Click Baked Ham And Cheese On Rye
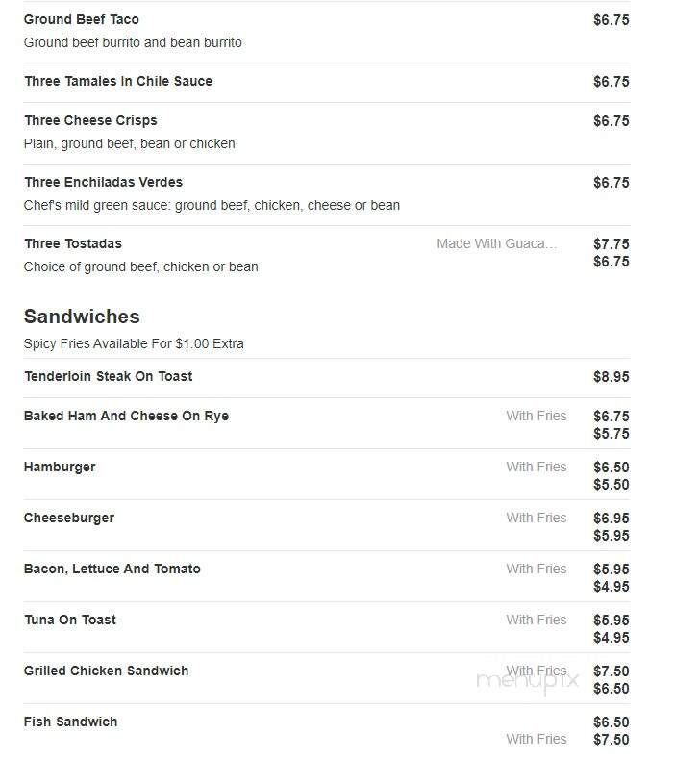700x760 pixels. click(x=126, y=416)
